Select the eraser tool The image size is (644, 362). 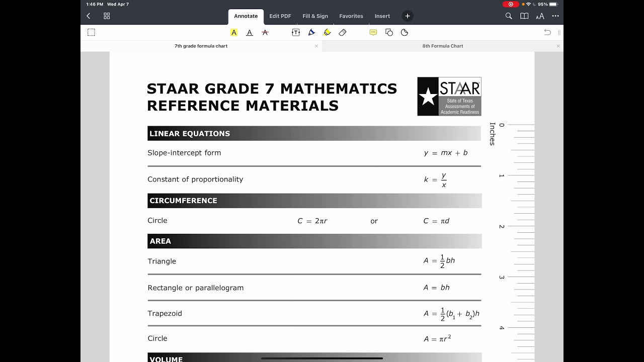click(343, 32)
